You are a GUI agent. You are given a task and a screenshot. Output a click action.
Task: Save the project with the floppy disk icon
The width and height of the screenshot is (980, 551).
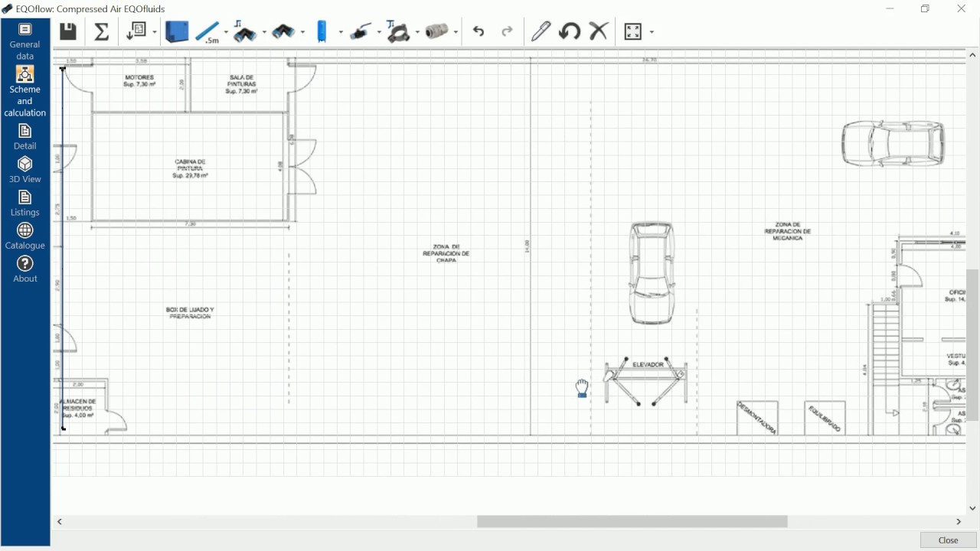(68, 31)
